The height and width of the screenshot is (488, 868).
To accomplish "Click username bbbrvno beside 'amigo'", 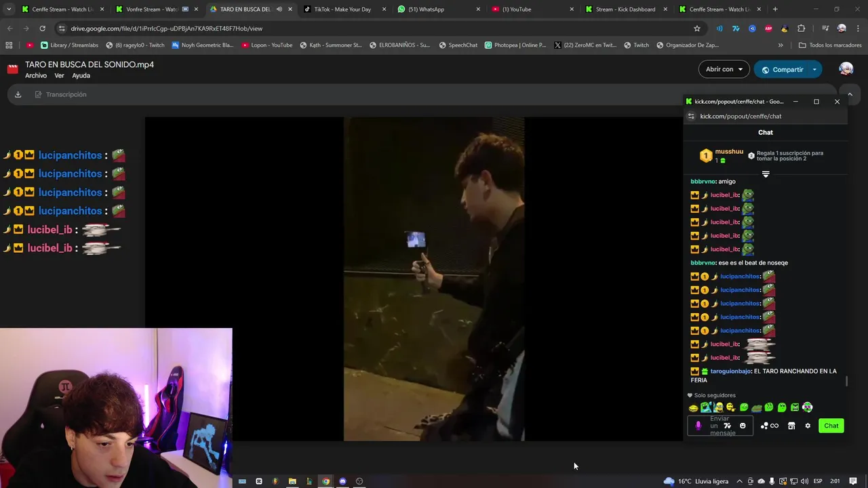I will click(703, 182).
